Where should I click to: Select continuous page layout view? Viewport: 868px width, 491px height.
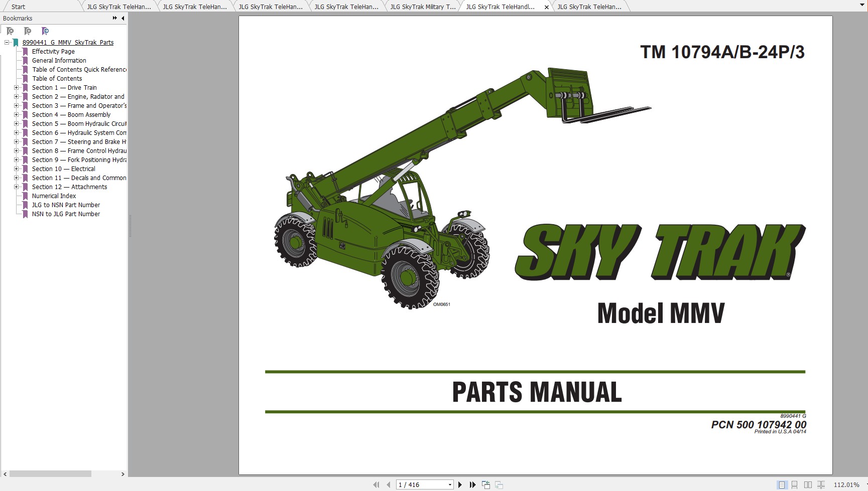tap(795, 484)
